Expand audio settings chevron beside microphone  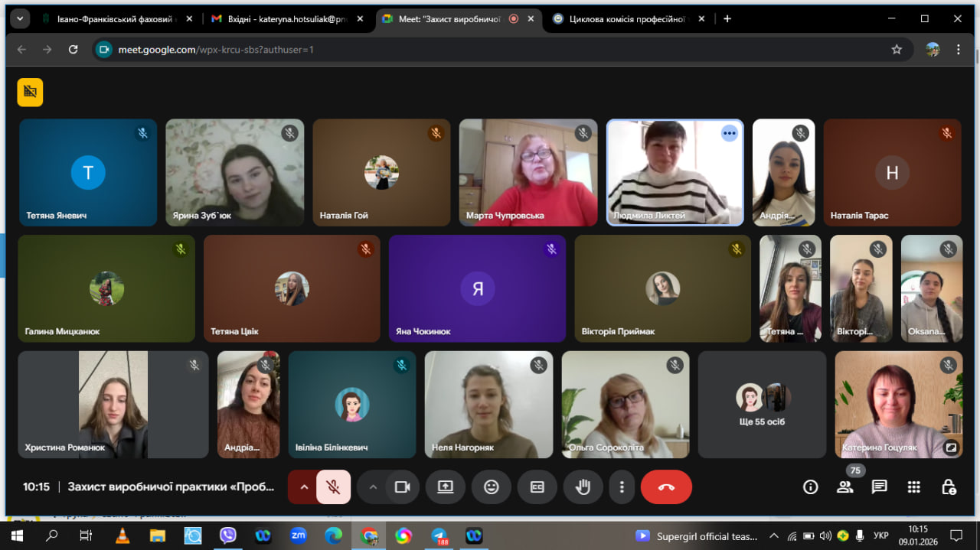pos(303,487)
